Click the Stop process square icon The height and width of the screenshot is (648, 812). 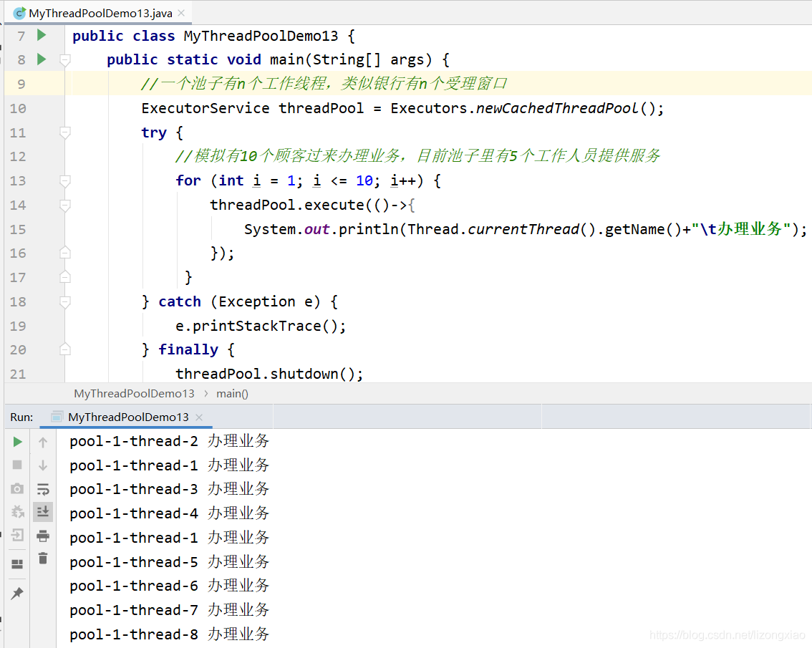(x=18, y=465)
